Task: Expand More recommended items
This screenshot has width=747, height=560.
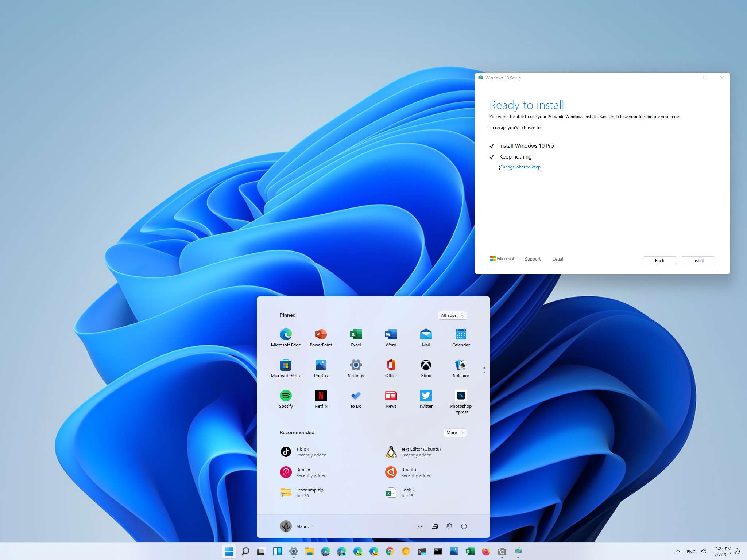Action: point(455,433)
